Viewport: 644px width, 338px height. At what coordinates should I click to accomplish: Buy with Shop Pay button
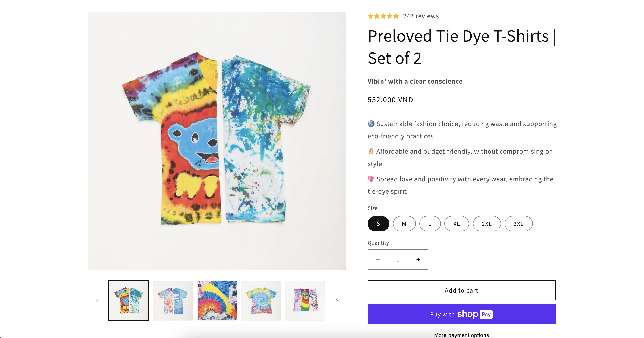(461, 314)
